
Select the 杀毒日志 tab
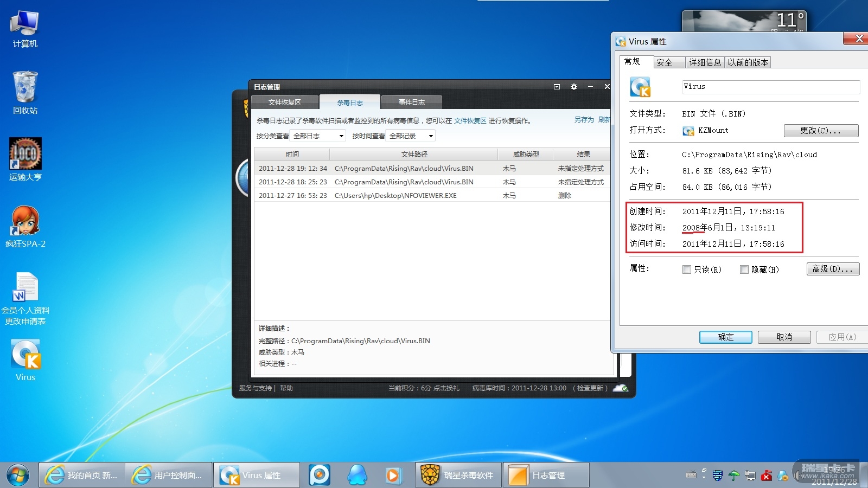tap(350, 102)
